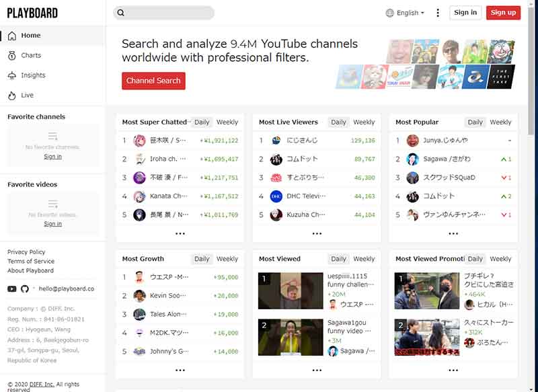Click the Junya.じゅんや channel avatar
The height and width of the screenshot is (392, 538).
412,141
